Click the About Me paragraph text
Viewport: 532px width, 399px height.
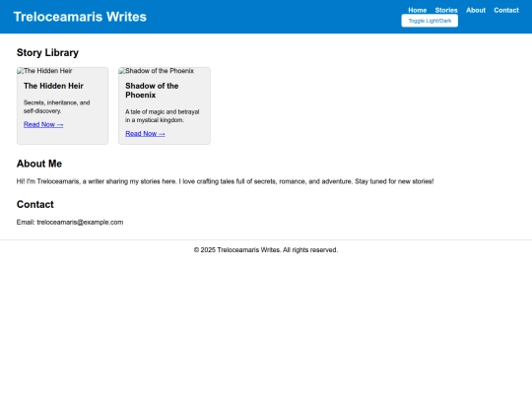[225, 181]
